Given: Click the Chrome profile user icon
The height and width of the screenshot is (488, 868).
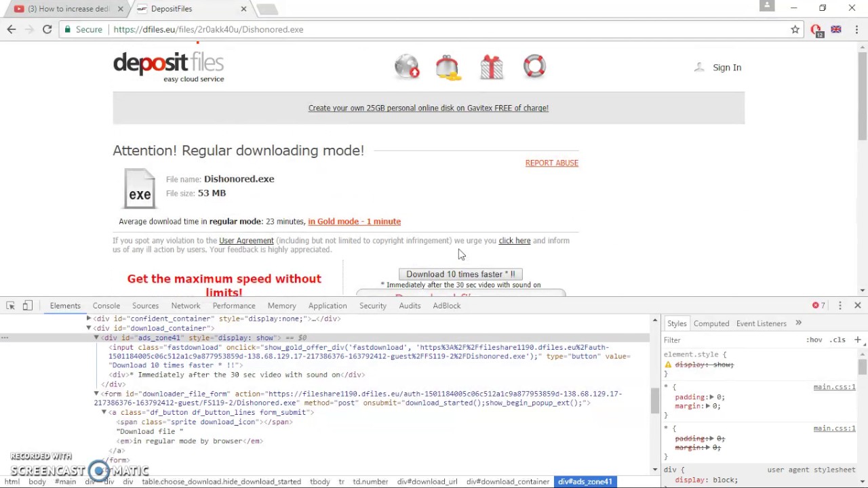Looking at the screenshot, I should (767, 6).
